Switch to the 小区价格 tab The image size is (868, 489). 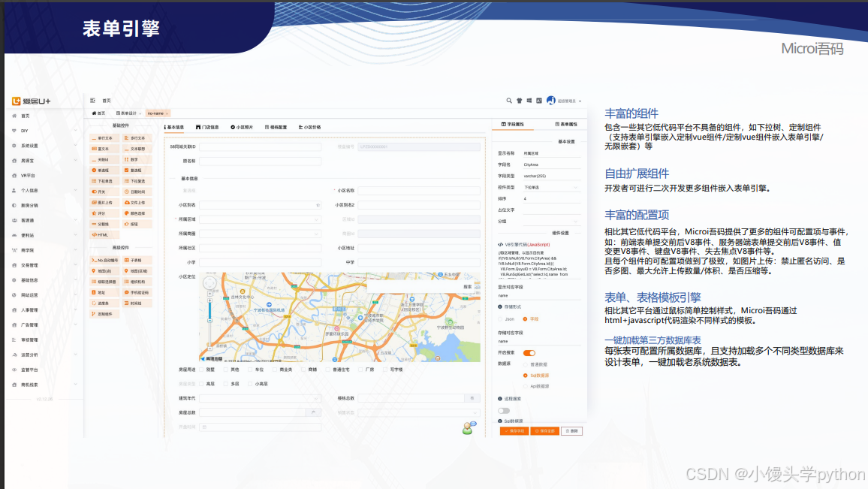point(310,128)
